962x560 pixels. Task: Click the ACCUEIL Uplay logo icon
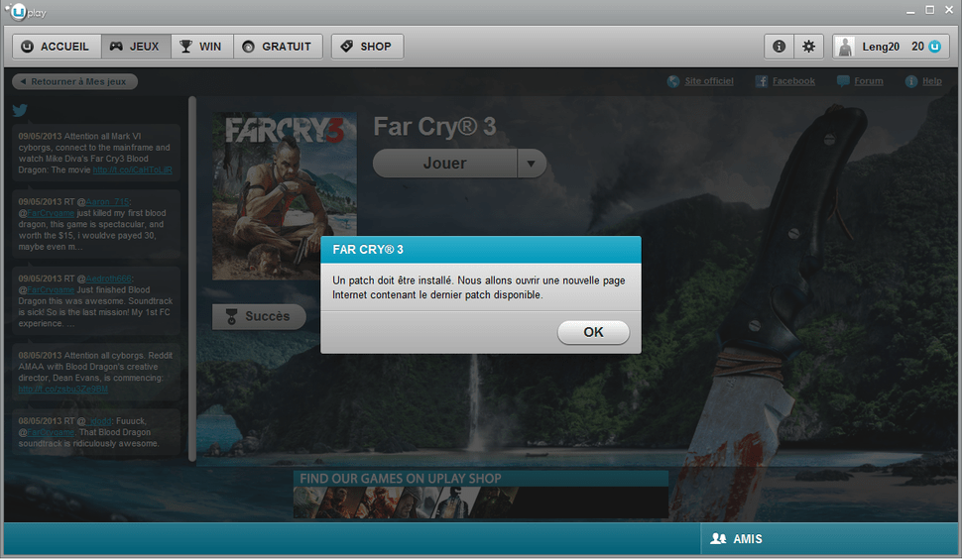point(27,47)
